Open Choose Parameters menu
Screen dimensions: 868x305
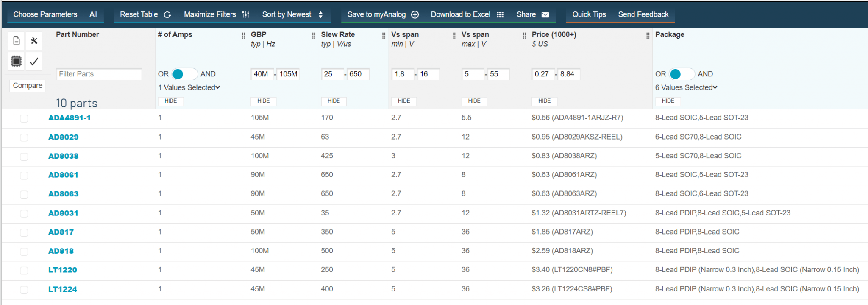(x=45, y=14)
